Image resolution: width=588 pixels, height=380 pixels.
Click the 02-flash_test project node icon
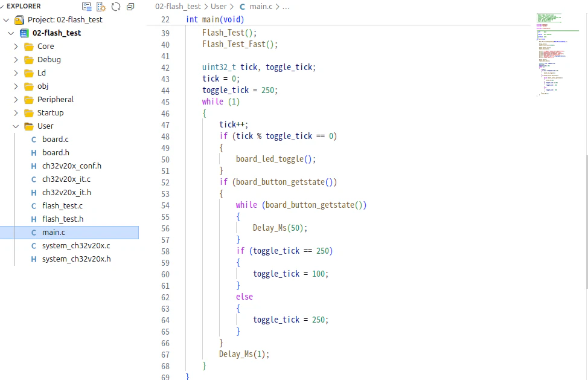coord(24,33)
